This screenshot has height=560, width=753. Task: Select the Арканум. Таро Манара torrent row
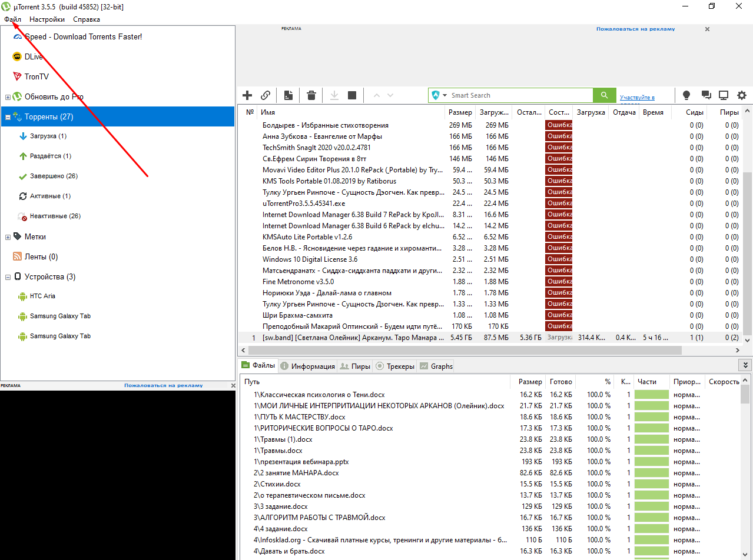coord(490,338)
